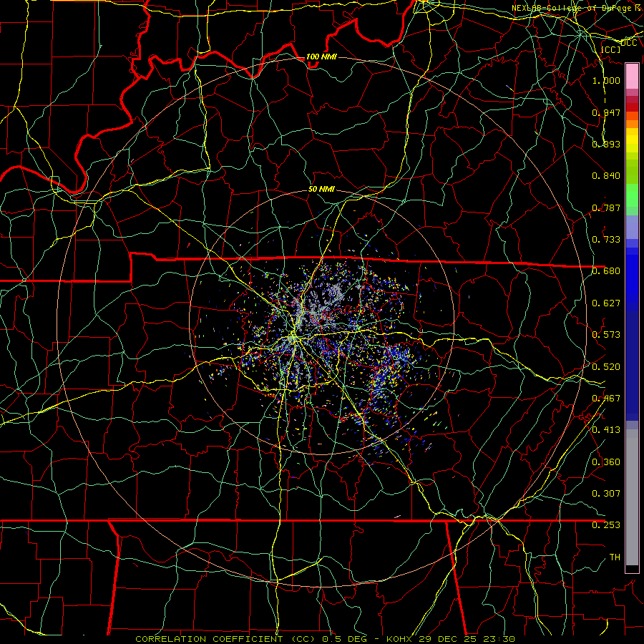Click the TH threshold label in legend
The width and height of the screenshot is (644, 644).
[x=615, y=557]
